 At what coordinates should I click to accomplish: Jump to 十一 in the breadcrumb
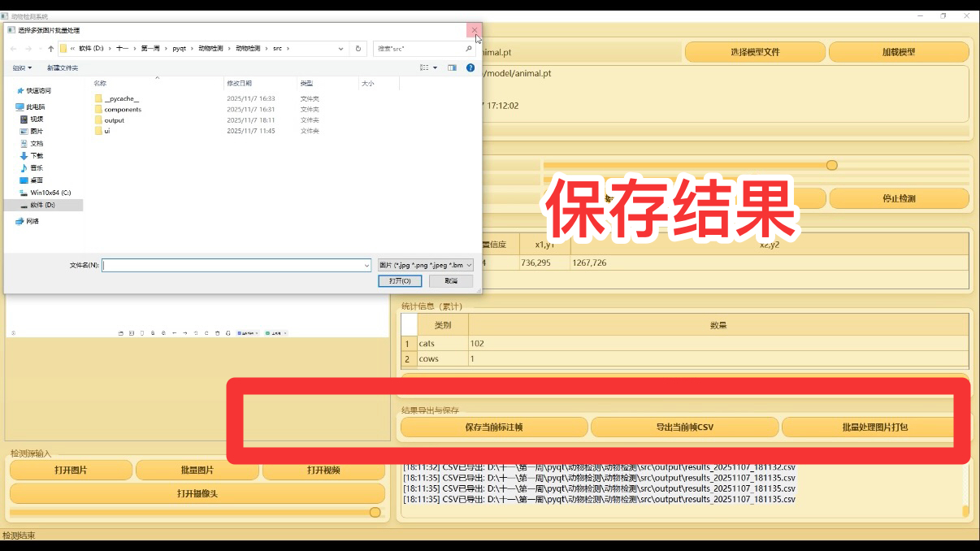pyautogui.click(x=123, y=49)
